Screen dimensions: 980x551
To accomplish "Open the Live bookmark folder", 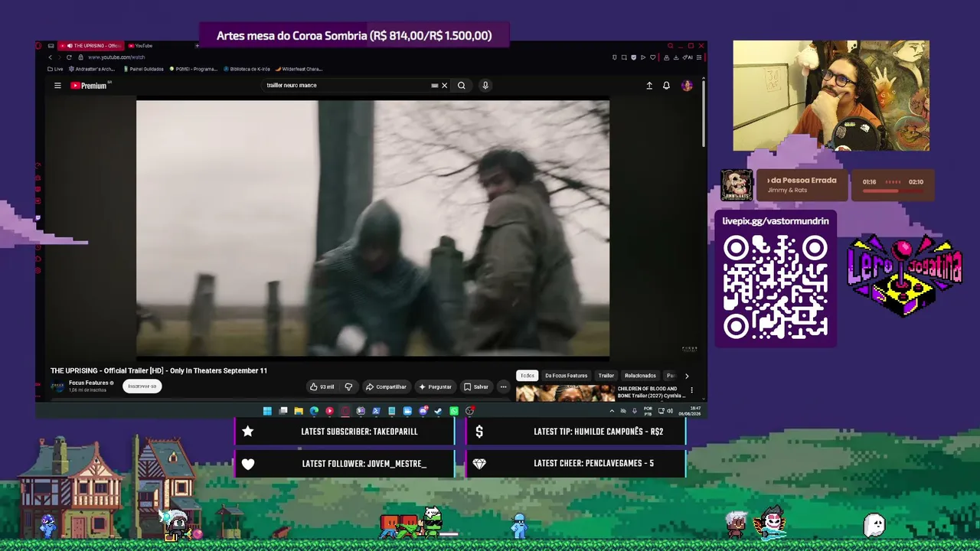I will point(56,69).
